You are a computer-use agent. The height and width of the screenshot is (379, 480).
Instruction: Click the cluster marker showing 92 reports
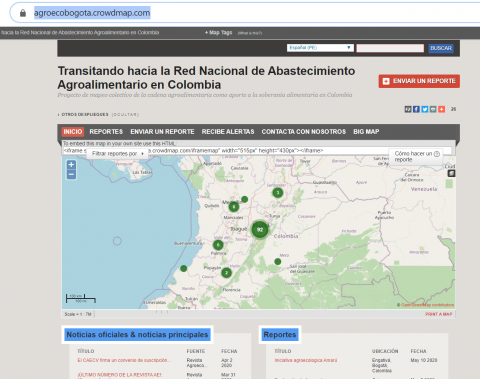[x=260, y=230]
